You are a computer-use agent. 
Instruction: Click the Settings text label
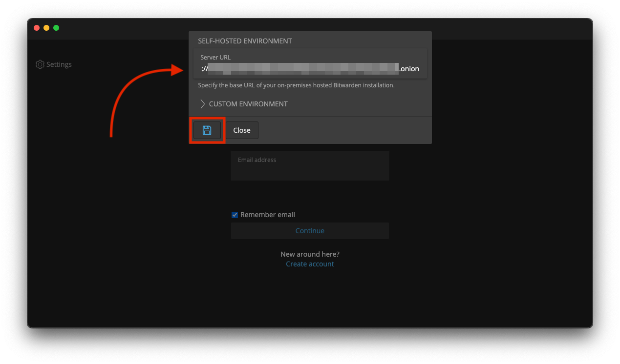[x=59, y=64]
